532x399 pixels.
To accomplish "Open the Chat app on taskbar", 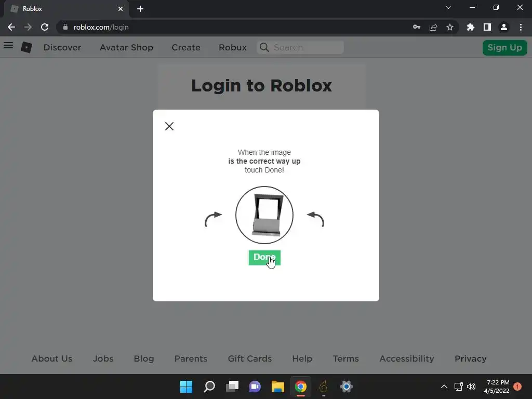I will [x=255, y=387].
